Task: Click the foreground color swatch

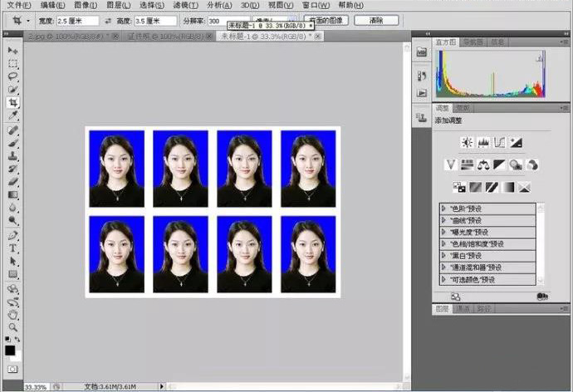Action: pyautogui.click(x=10, y=350)
